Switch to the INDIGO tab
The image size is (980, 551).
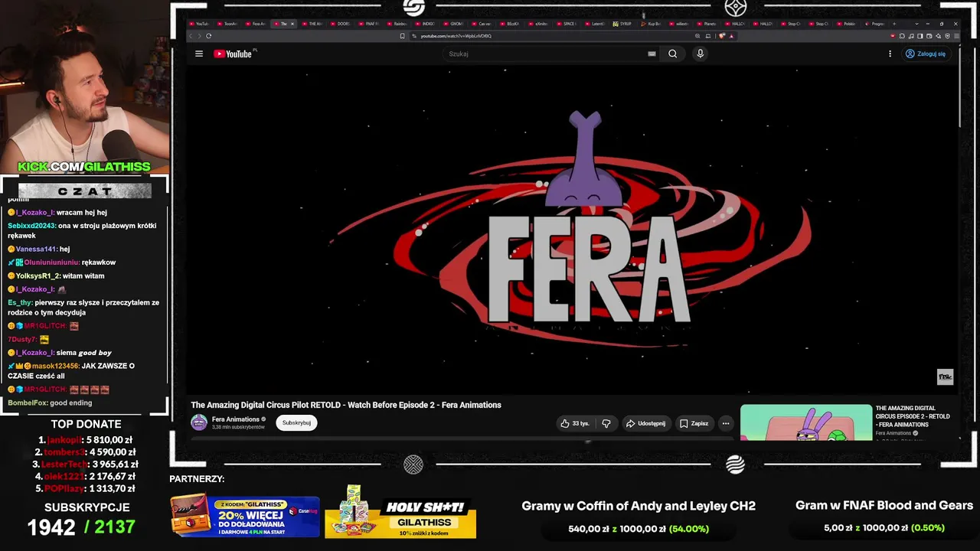pos(426,24)
